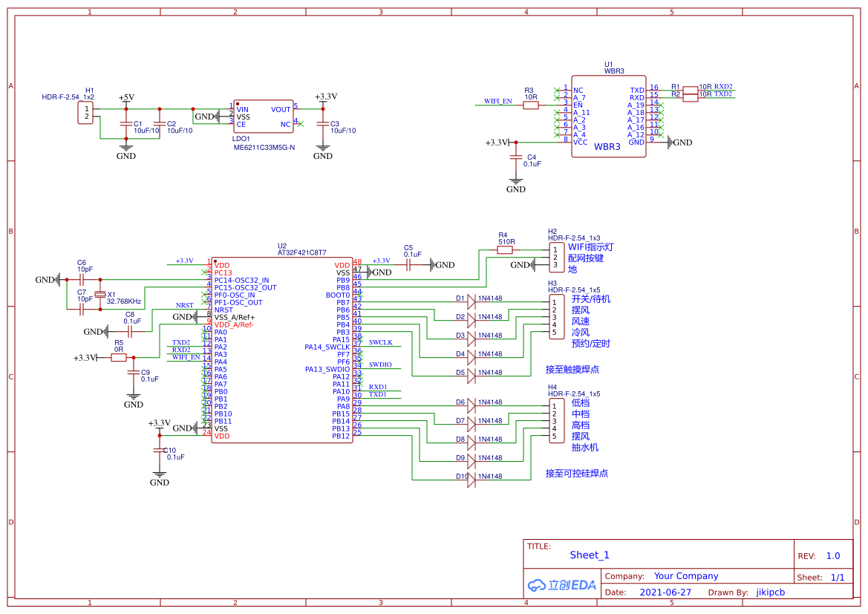Click the NRST net label

pyautogui.click(x=184, y=305)
